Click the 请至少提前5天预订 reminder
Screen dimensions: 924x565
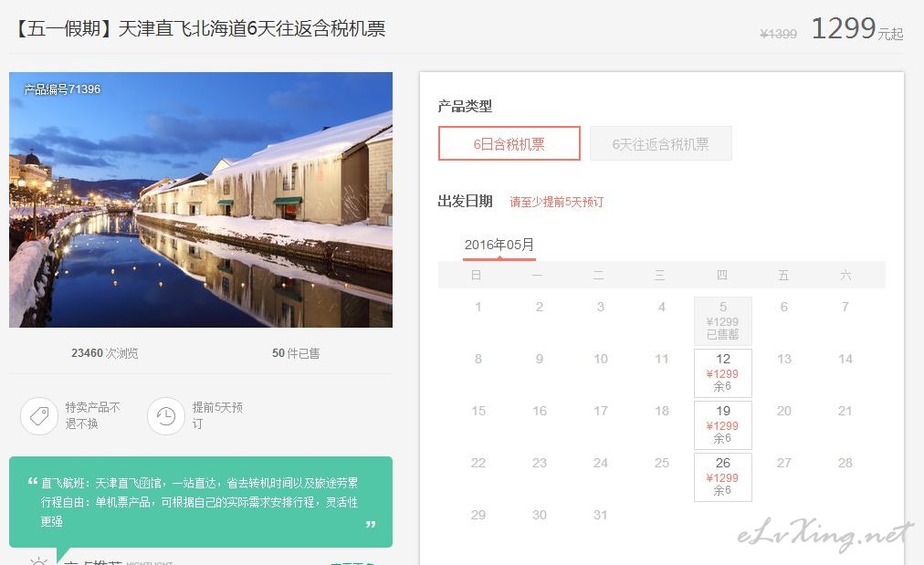(557, 202)
